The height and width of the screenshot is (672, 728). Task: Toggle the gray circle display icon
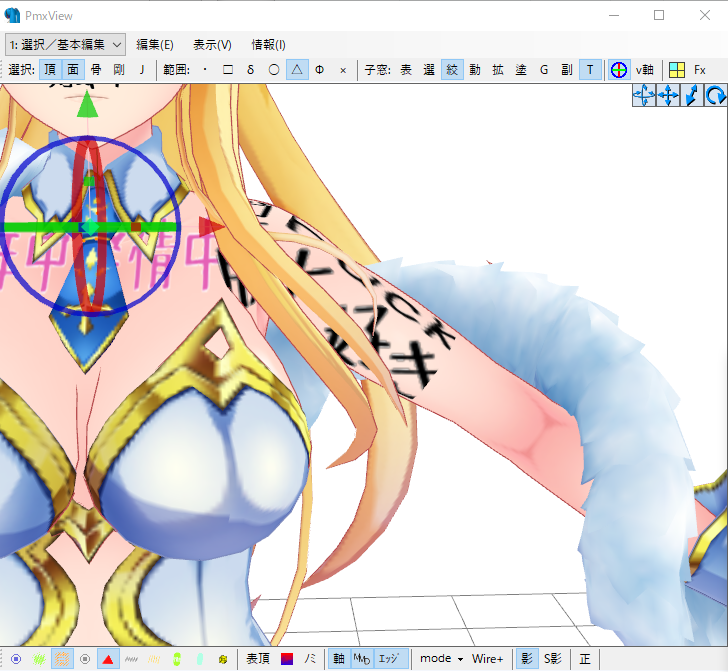click(85, 659)
